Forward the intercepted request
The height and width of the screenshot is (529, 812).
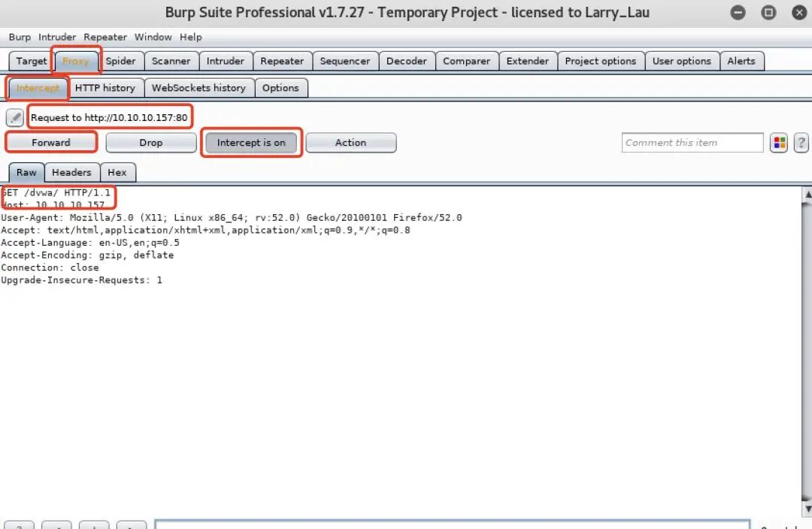[x=51, y=143]
